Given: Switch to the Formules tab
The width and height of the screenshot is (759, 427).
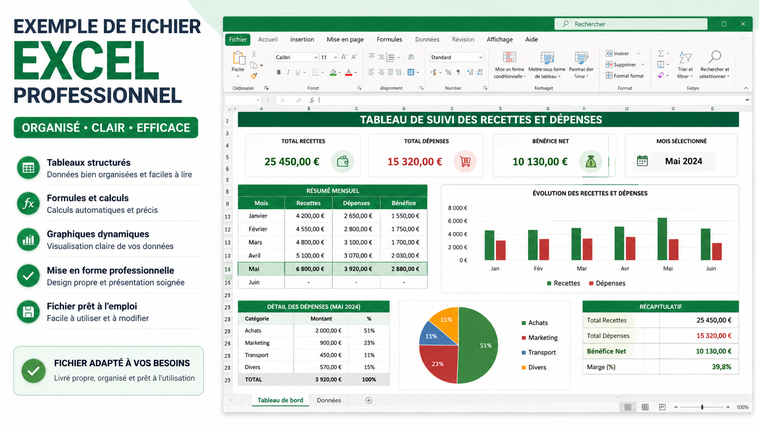Looking at the screenshot, I should [389, 40].
